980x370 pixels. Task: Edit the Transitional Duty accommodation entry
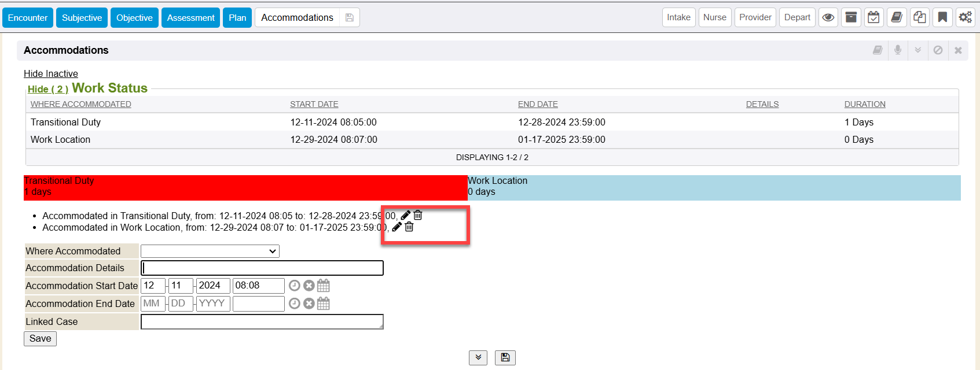tap(405, 216)
